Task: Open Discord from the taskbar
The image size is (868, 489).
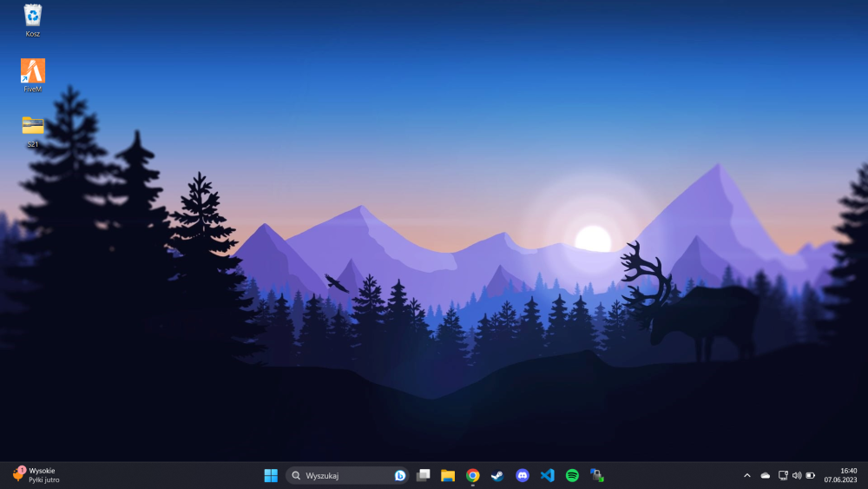Action: point(523,475)
